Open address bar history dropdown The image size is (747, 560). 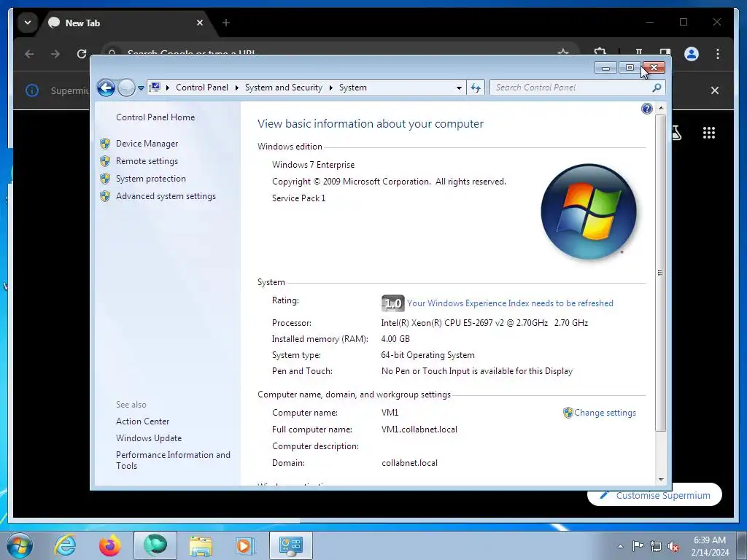459,87
